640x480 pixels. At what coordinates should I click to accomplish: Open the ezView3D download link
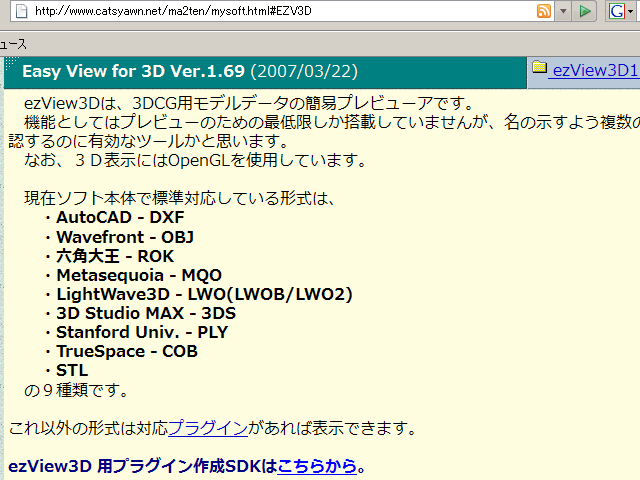pyautogui.click(x=594, y=70)
